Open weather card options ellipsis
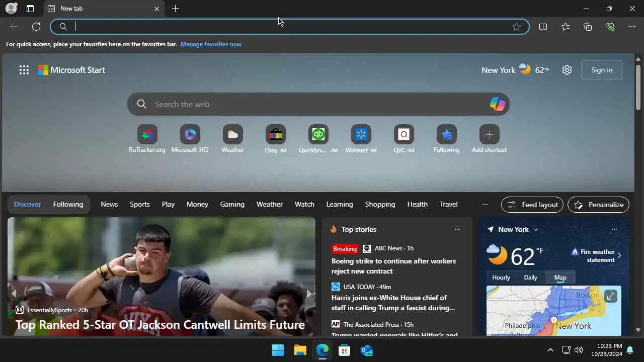644x362 pixels. [614, 229]
